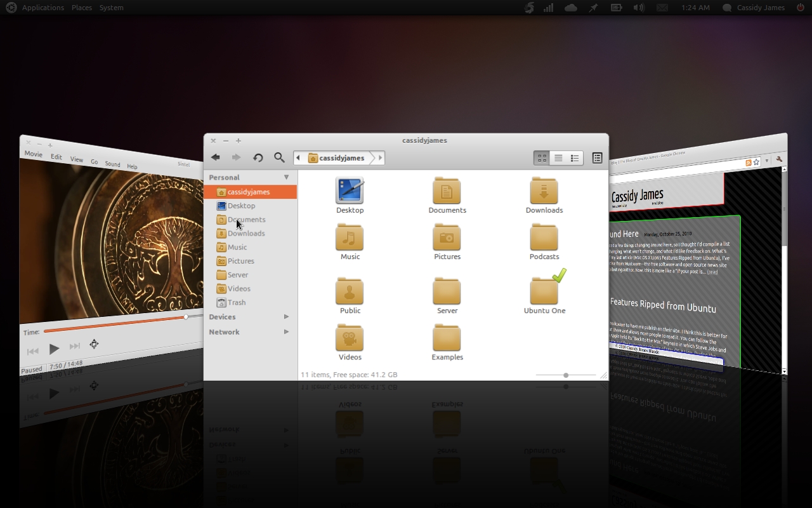
Task: Select the Examples folder icon
Action: 447,337
